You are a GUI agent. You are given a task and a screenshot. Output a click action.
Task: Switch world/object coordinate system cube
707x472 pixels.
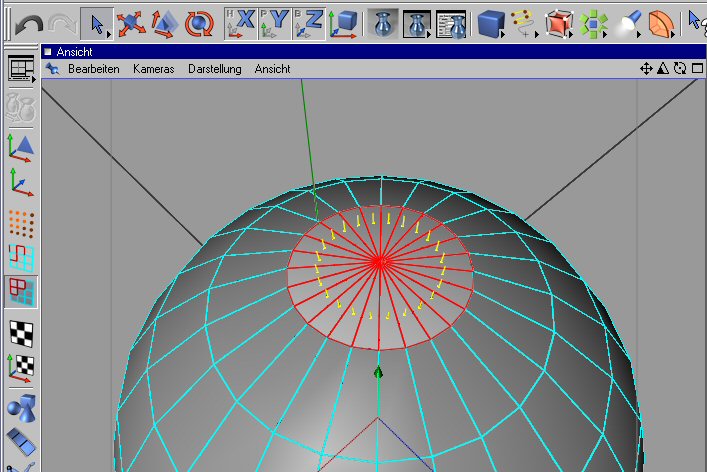tap(344, 22)
